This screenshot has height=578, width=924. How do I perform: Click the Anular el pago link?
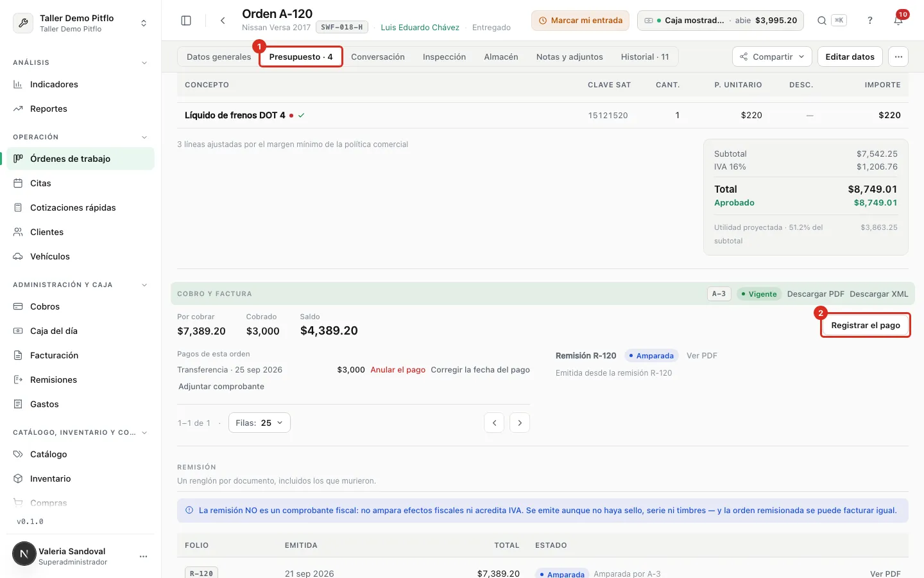[398, 370]
